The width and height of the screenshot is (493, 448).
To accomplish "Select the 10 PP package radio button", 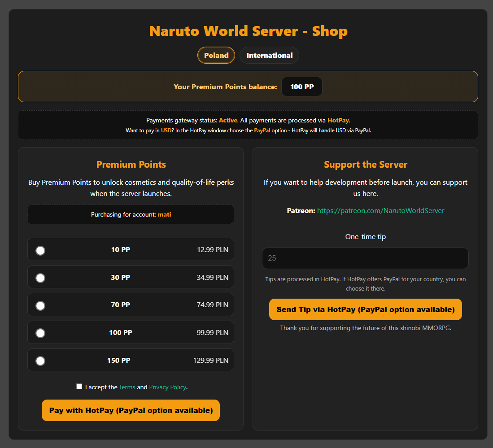I will click(x=40, y=251).
